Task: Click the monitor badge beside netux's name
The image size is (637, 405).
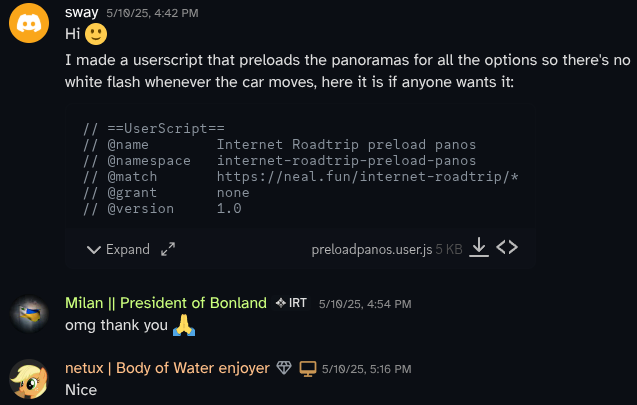Action: 308,368
